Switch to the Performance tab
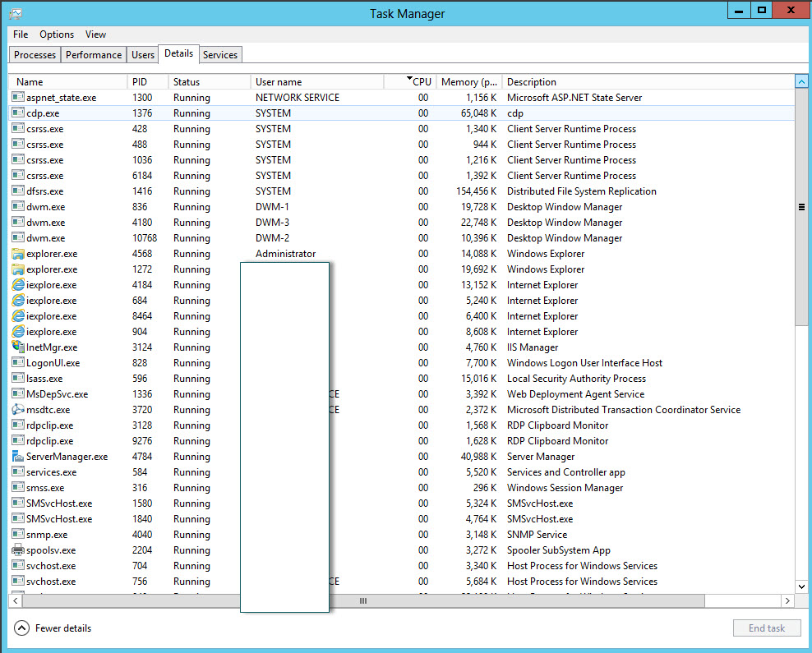812x653 pixels. point(93,54)
